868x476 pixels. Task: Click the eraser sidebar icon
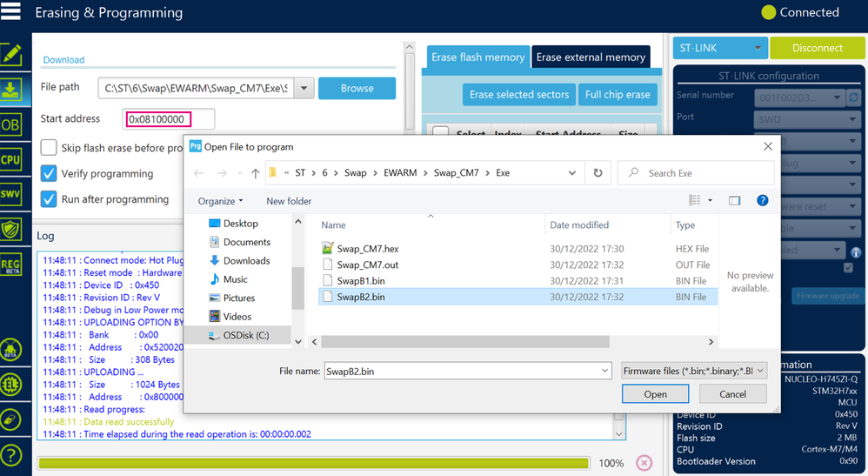pyautogui.click(x=11, y=419)
